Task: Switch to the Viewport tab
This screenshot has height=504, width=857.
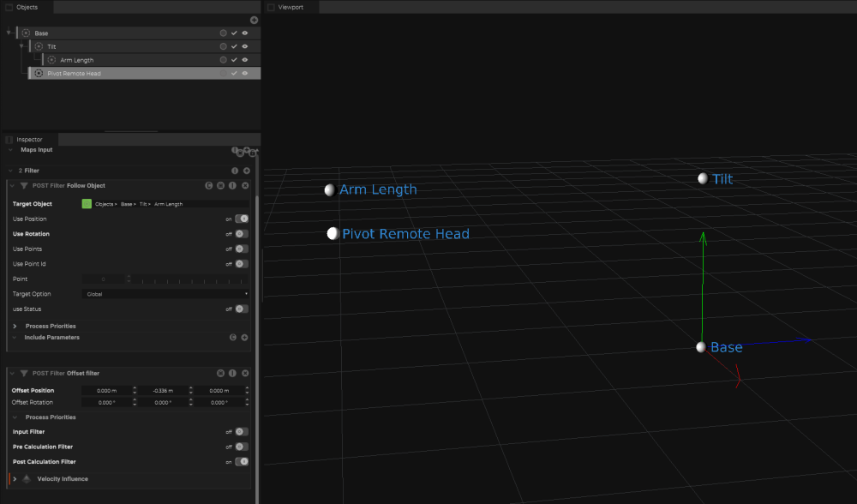Action: point(291,7)
